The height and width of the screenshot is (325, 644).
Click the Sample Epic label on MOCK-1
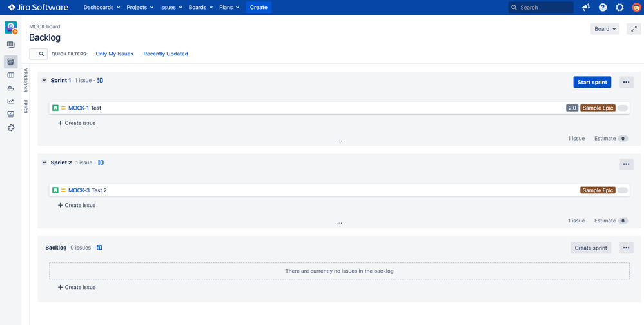(x=598, y=108)
